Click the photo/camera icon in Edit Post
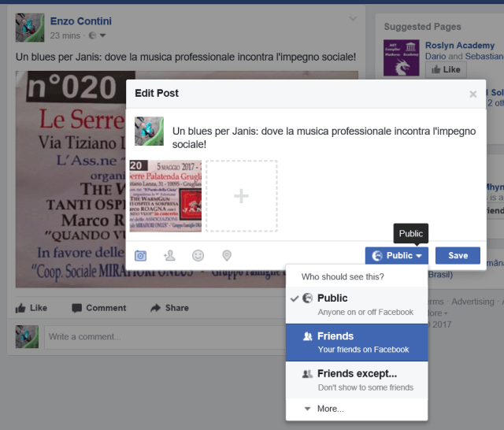The image size is (504, 430). [x=140, y=256]
